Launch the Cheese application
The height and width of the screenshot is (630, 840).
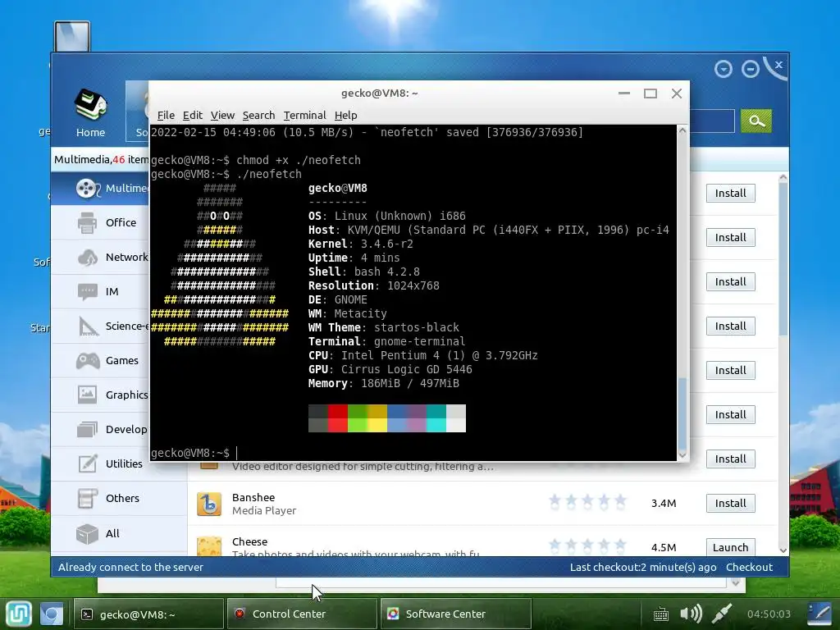click(x=730, y=547)
